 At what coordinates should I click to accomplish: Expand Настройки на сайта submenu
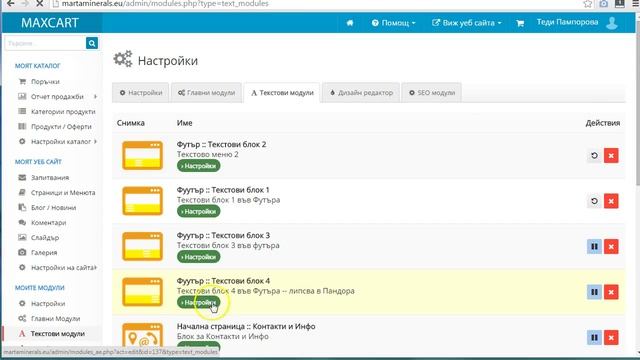pyautogui.click(x=95, y=268)
